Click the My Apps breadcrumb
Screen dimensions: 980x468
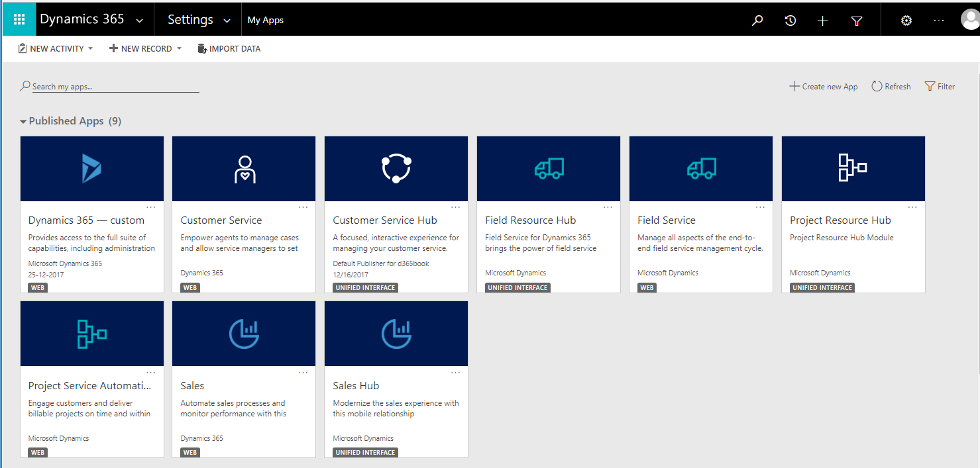coord(266,20)
